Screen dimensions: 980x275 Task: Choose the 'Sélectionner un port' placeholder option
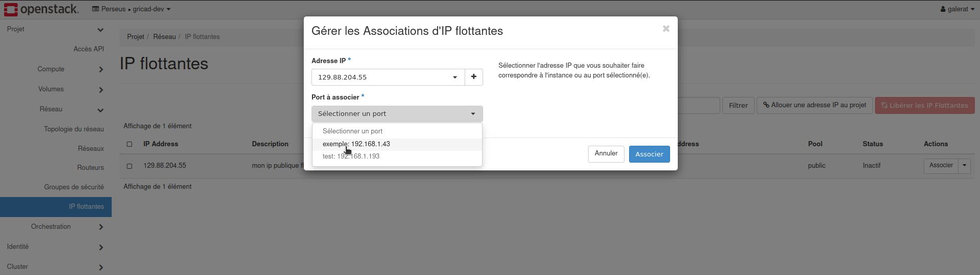(x=397, y=131)
